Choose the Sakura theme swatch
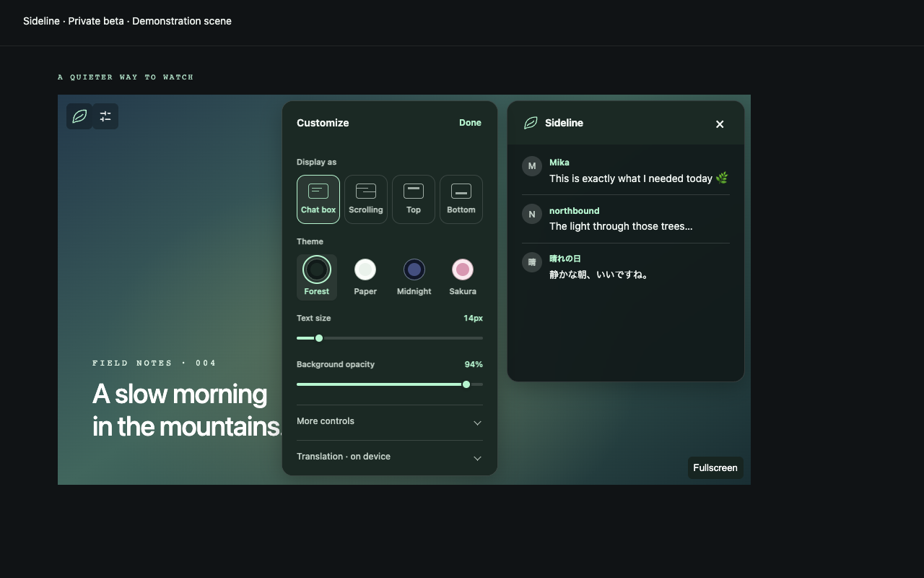 [x=463, y=277]
